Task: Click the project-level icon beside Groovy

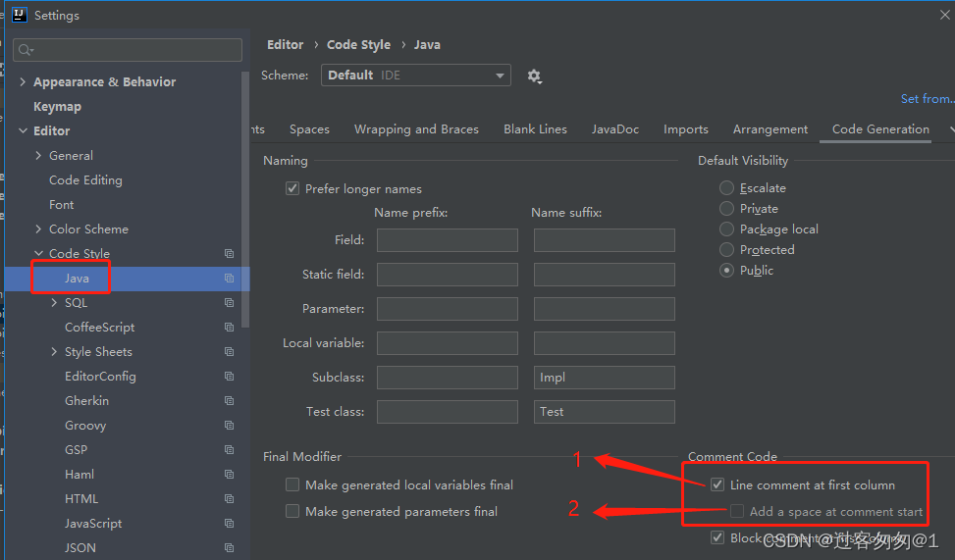Action: [x=229, y=425]
